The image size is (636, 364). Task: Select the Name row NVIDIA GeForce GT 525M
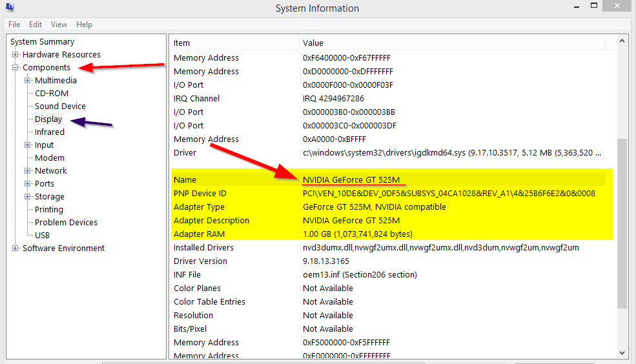point(389,179)
